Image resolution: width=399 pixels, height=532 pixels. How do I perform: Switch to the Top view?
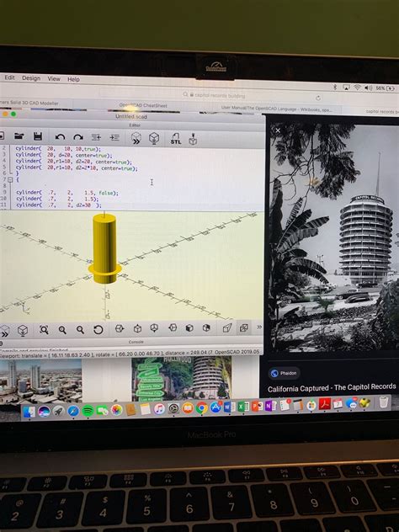click(137, 328)
